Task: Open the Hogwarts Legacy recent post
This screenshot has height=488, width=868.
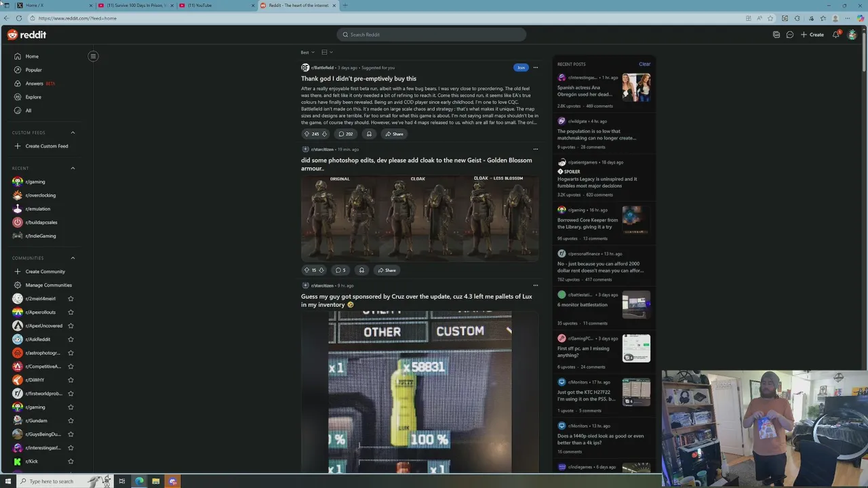Action: (597, 182)
